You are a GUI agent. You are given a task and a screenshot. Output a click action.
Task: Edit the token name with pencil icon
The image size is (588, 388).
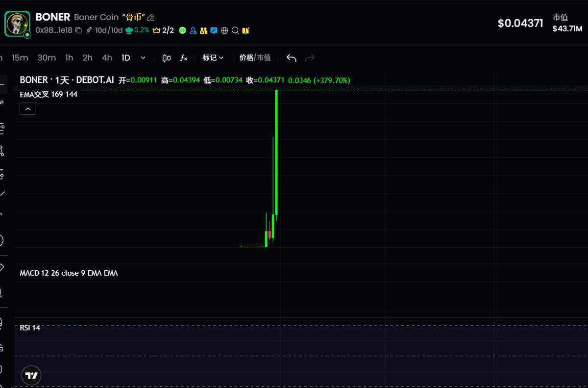pyautogui.click(x=151, y=18)
